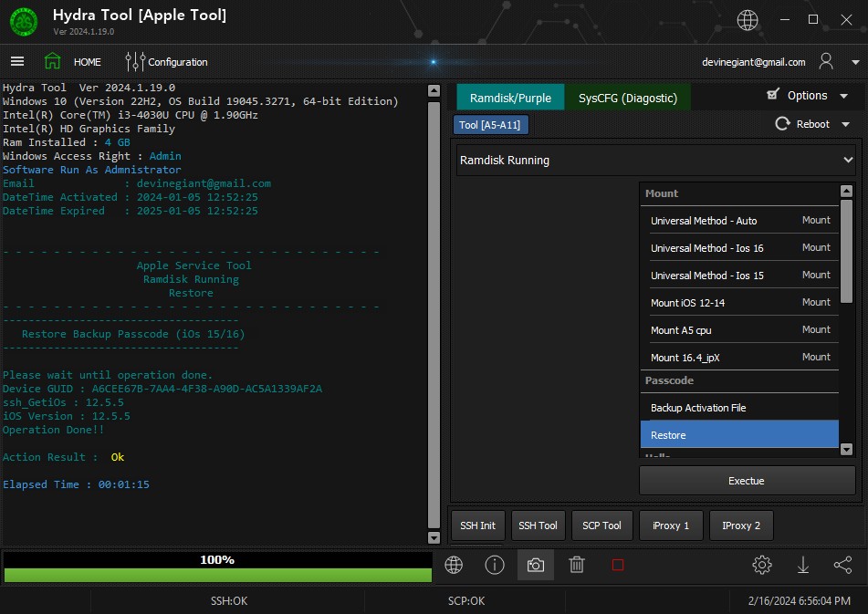This screenshot has height=614, width=868.
Task: Open the language globe icon in title bar
Action: tap(748, 20)
